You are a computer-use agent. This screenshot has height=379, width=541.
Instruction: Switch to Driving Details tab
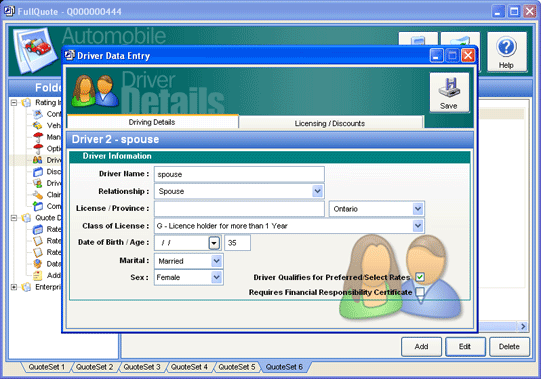coord(152,122)
